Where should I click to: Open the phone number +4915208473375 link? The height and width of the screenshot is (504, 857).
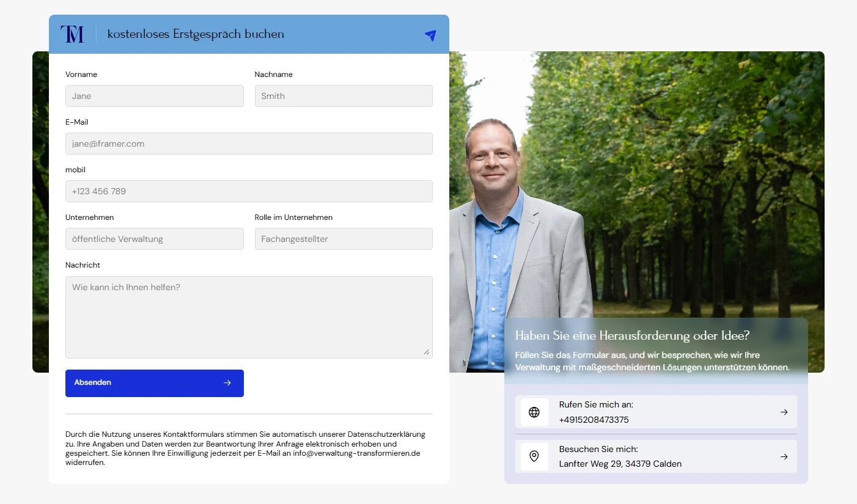coord(594,420)
